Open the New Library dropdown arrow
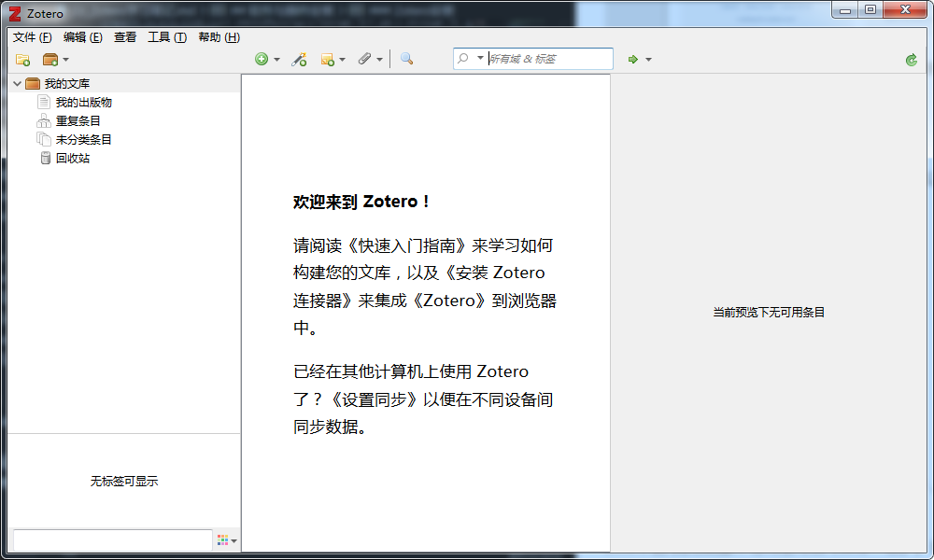 pos(65,60)
